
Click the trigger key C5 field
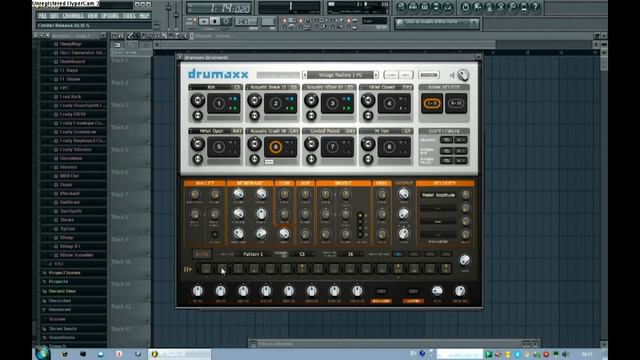pos(302,254)
